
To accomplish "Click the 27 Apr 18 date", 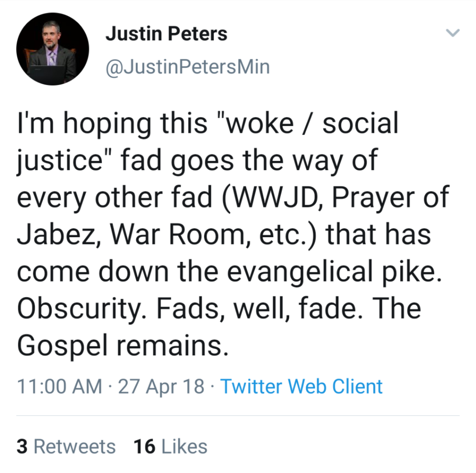I will pos(161,386).
